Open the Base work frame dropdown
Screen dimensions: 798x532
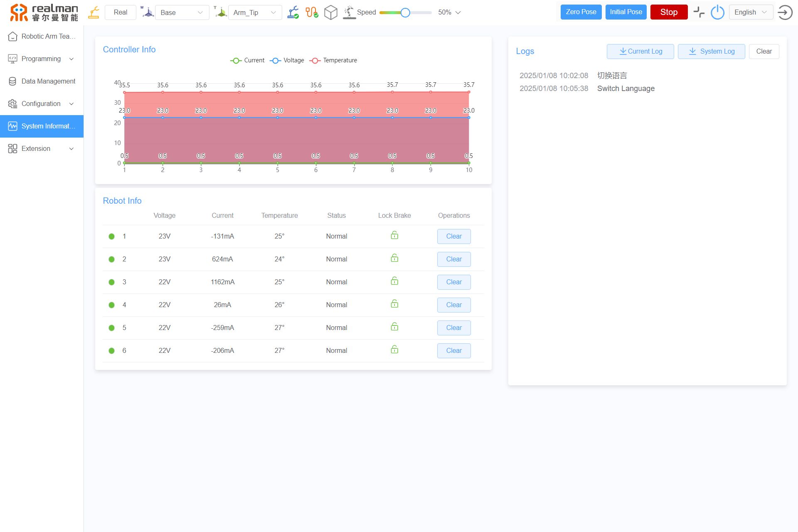pos(182,12)
